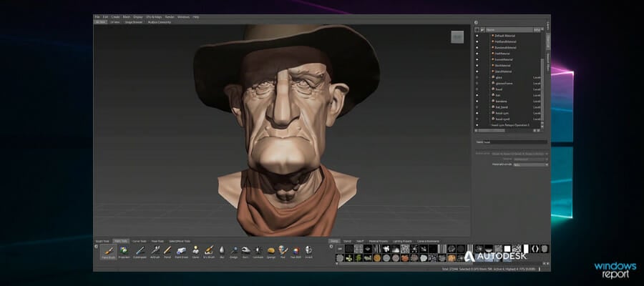Switch to the Sculpt Tools tab
The width and height of the screenshot is (644, 286).
pos(102,241)
